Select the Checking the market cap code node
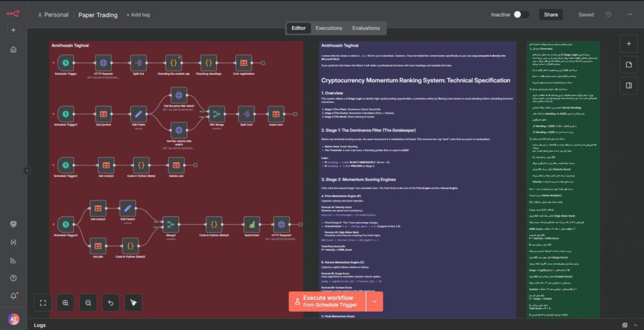The height and width of the screenshot is (330, 644). click(x=174, y=63)
